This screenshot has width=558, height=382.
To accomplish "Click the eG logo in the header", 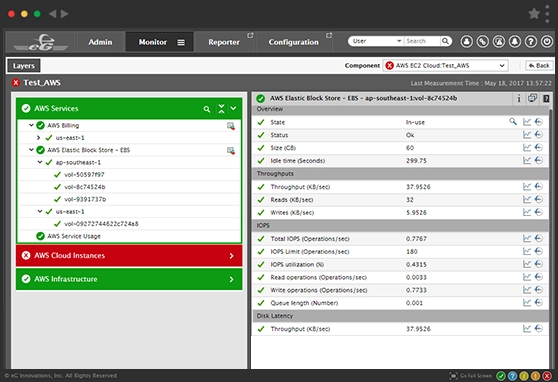I will 41,42.
